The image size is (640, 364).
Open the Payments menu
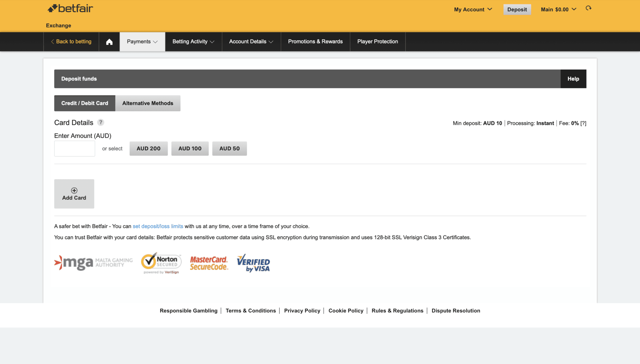(142, 42)
